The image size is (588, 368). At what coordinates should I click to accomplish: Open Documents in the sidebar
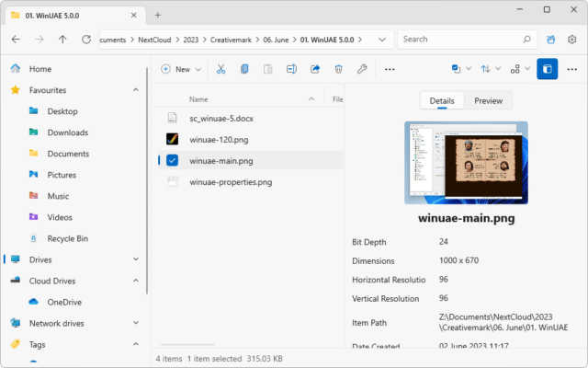click(x=68, y=154)
